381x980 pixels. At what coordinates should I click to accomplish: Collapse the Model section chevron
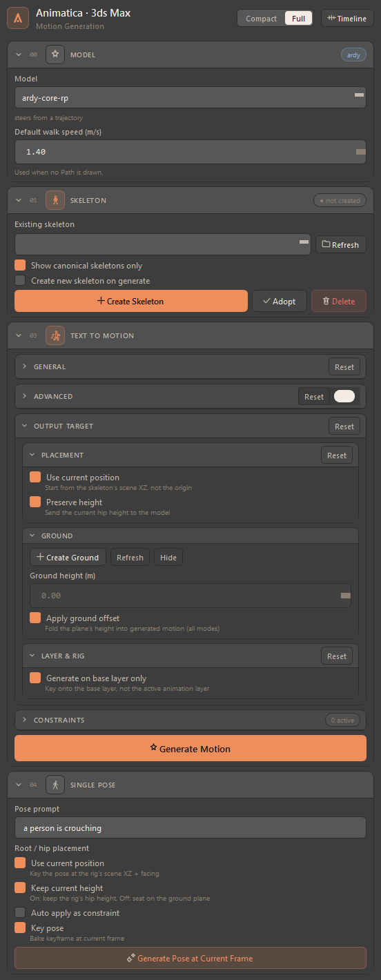pos(19,55)
